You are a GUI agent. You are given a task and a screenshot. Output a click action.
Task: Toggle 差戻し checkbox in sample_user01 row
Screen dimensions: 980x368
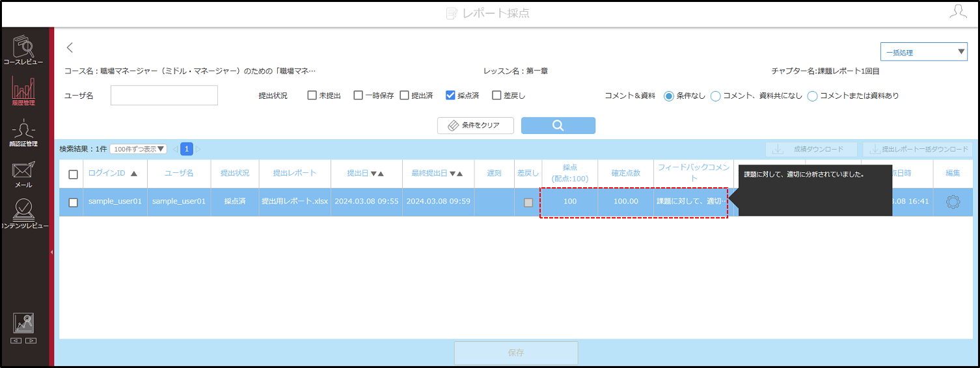528,202
